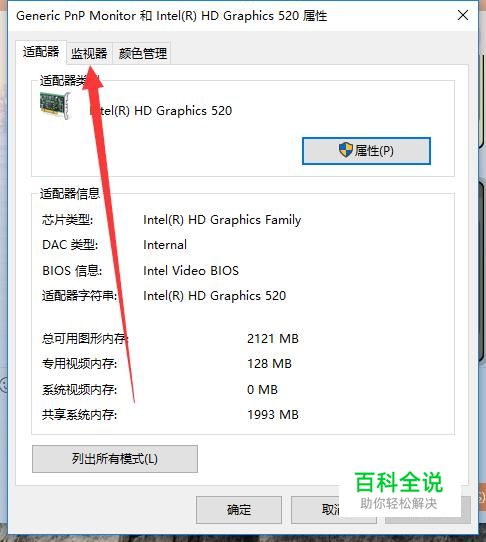Confirm with the 确定 button
The image size is (486, 542).
pos(239,510)
